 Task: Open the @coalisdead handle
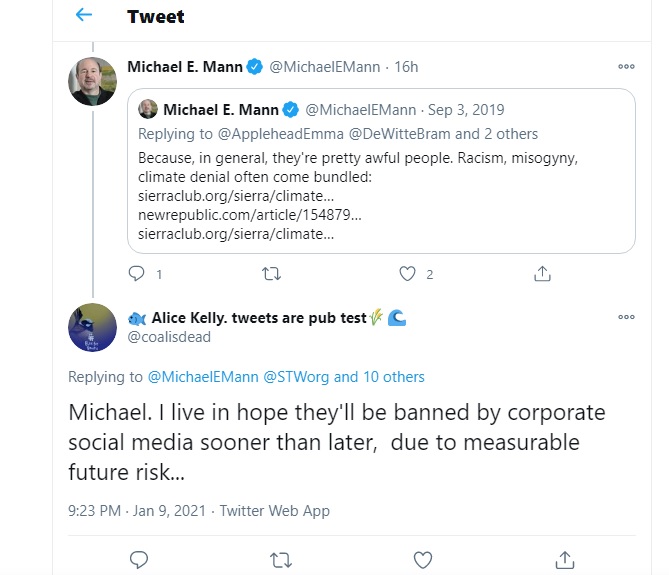pyautogui.click(x=167, y=338)
